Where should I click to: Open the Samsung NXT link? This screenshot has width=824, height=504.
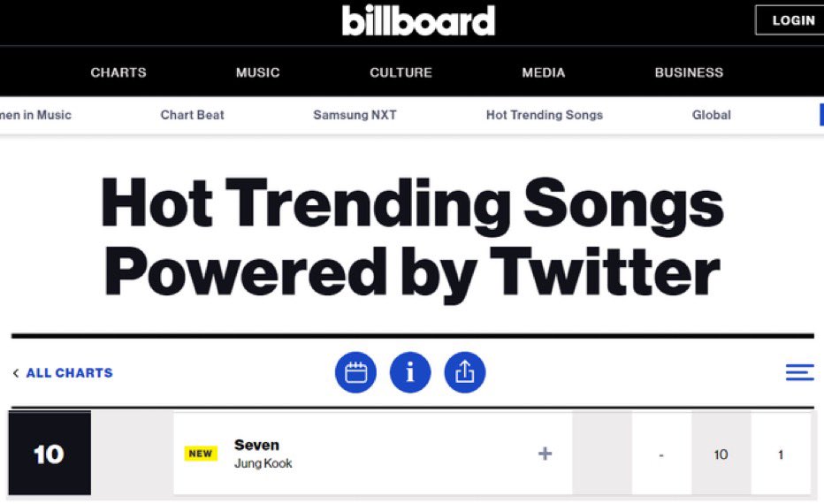(x=355, y=115)
